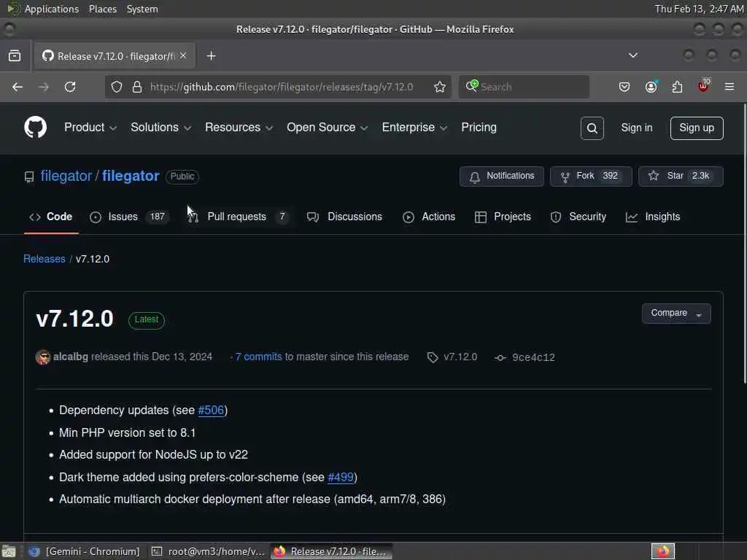Open the list all tabs chevron

(632, 55)
